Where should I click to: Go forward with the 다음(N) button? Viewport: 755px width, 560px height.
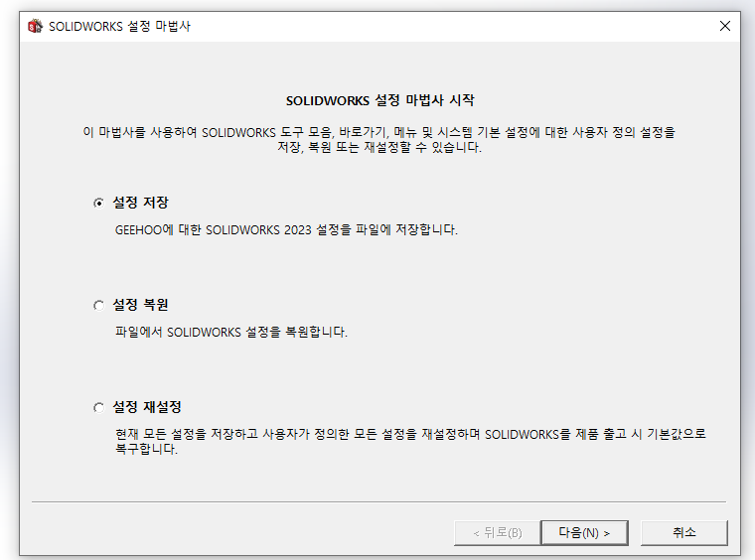(584, 532)
